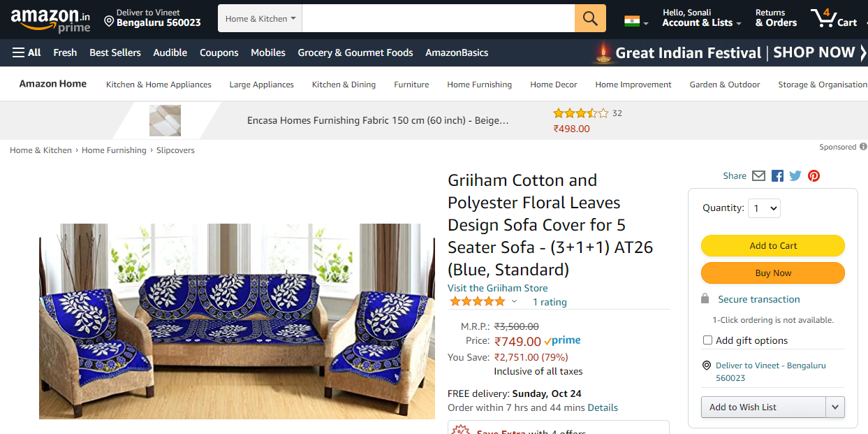Select the Furniture category tab
This screenshot has height=434, width=868.
[x=411, y=85]
